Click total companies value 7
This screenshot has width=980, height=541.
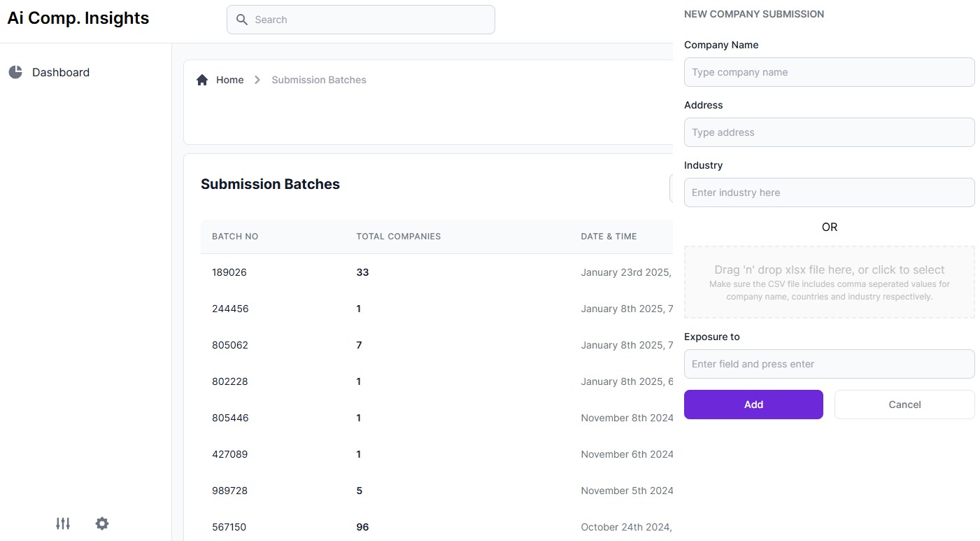360,345
